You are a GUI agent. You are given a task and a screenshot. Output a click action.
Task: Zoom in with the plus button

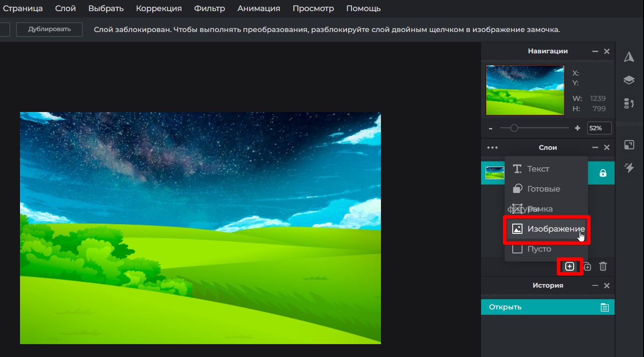click(578, 128)
